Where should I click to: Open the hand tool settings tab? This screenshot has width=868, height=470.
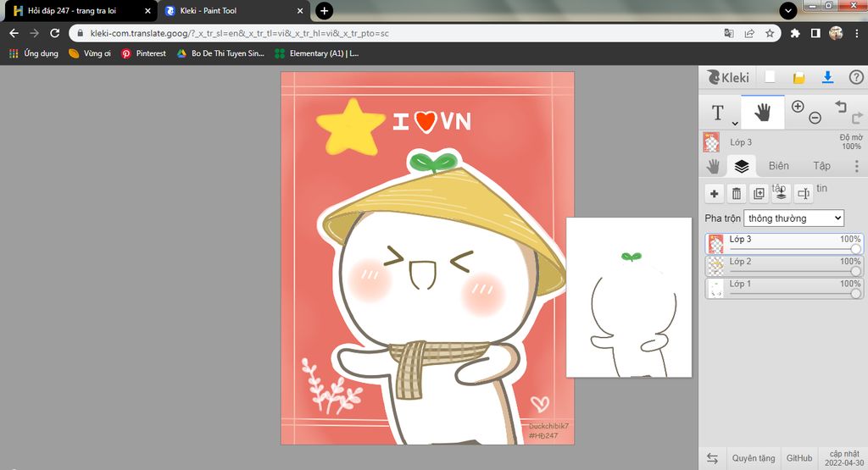(713, 166)
